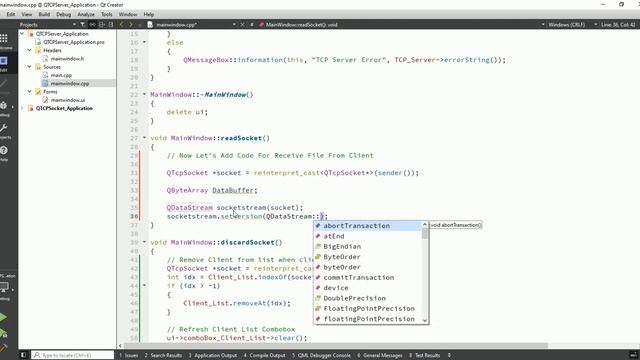Open the View menu

click(27, 14)
